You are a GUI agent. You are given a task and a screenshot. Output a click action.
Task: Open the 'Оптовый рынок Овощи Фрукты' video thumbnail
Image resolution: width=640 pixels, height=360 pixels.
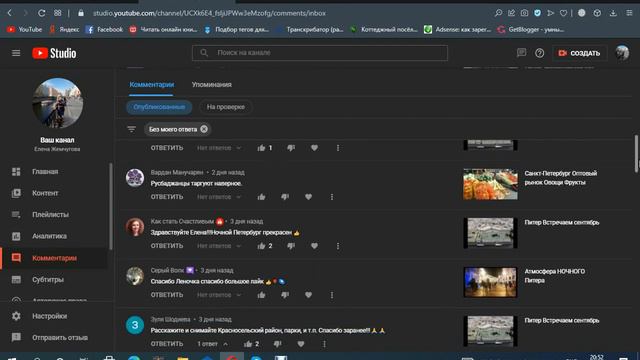490,184
